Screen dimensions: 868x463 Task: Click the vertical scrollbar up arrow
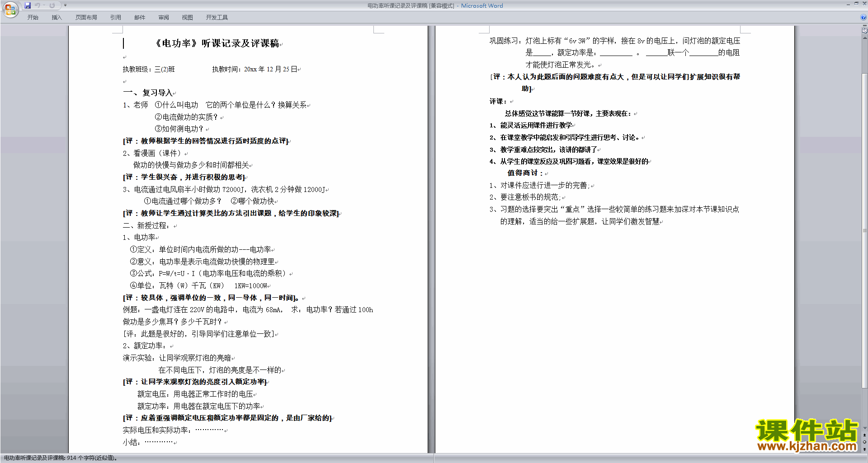pyautogui.click(x=864, y=38)
